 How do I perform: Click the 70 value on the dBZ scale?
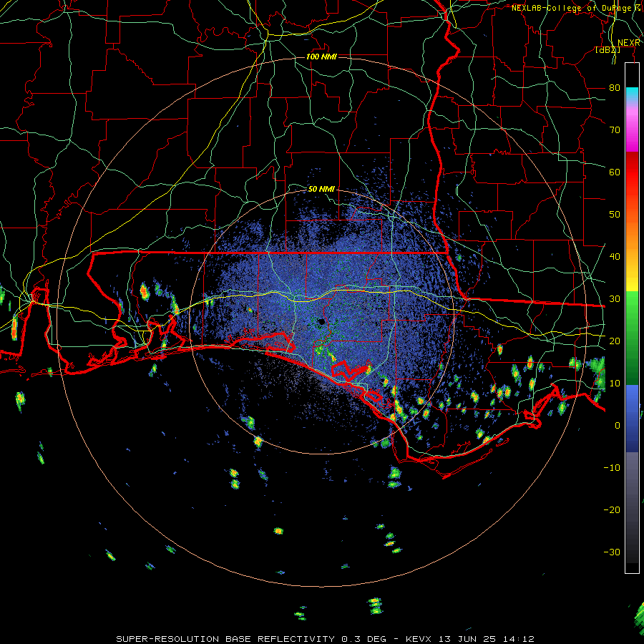pos(615,130)
